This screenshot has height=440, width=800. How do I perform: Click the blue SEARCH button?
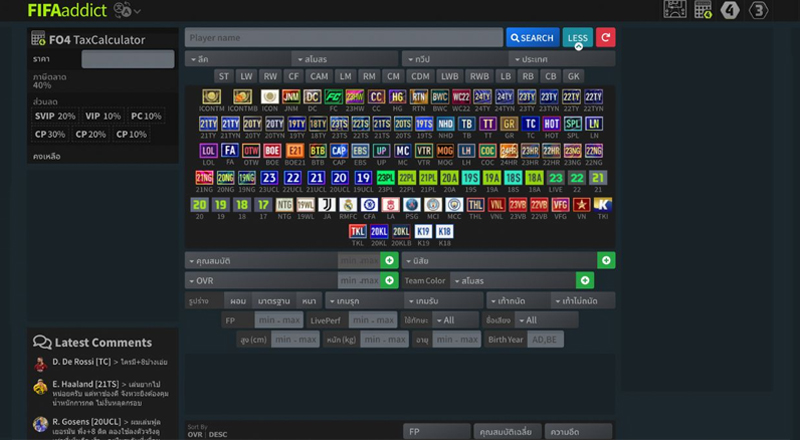pyautogui.click(x=532, y=38)
